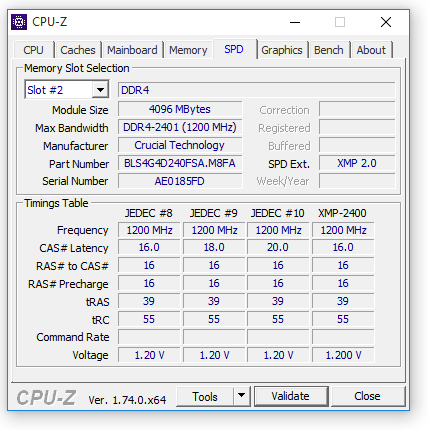Click the JEDEC #10 column header
The width and height of the screenshot is (428, 430).
278,213
